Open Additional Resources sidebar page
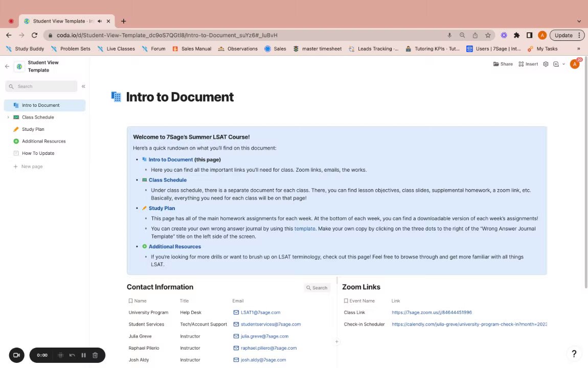Screen dimensions: 588x368 click(x=43, y=141)
